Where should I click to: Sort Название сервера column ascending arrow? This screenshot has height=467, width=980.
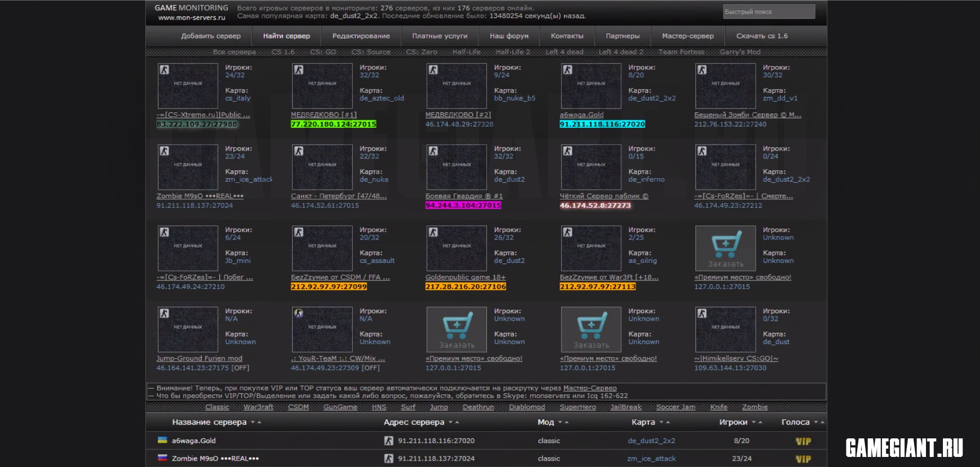259,422
